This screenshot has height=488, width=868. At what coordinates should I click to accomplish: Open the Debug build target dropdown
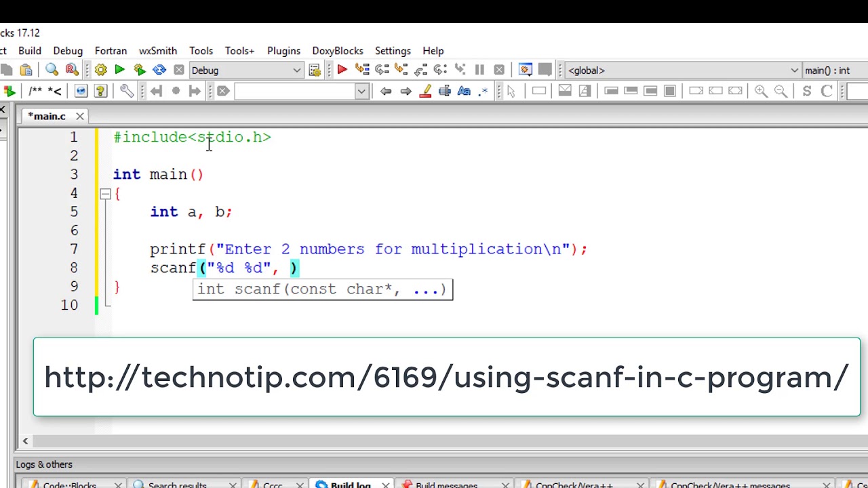click(245, 70)
